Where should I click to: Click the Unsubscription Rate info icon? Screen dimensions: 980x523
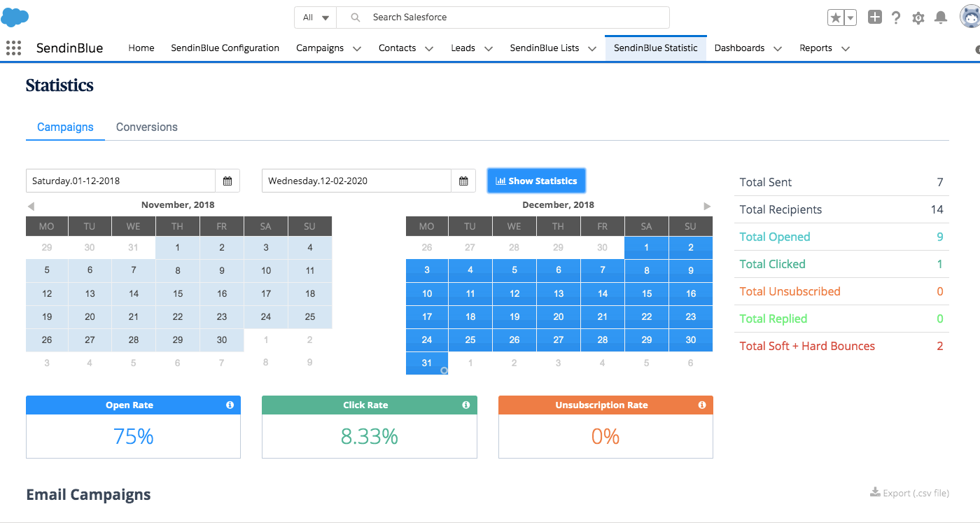pos(702,405)
